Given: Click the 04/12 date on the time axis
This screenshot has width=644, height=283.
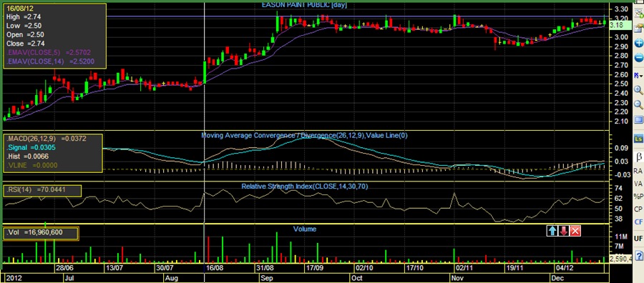Looking at the screenshot, I should (565, 268).
